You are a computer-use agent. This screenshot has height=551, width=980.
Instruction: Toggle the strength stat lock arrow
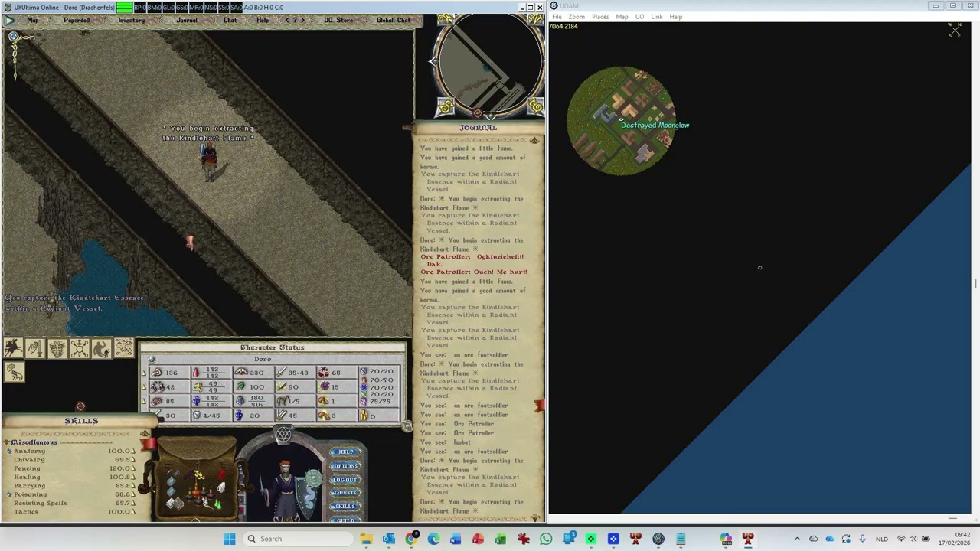pyautogui.click(x=143, y=373)
